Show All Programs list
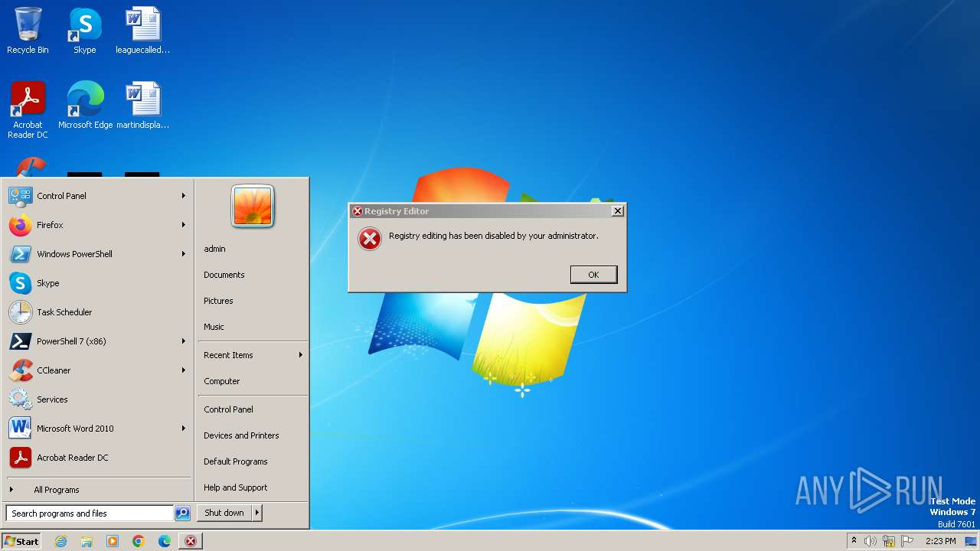Viewport: 980px width, 551px height. [x=97, y=490]
